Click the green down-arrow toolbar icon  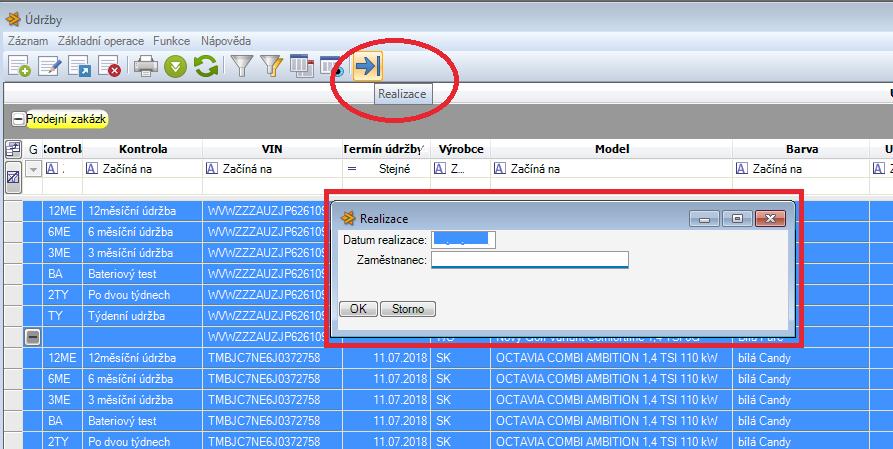pos(175,67)
